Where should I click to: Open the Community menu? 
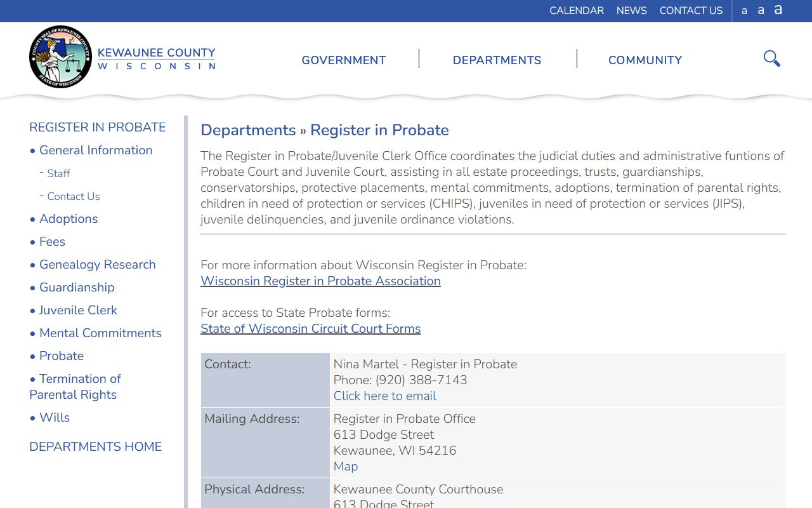tap(645, 60)
